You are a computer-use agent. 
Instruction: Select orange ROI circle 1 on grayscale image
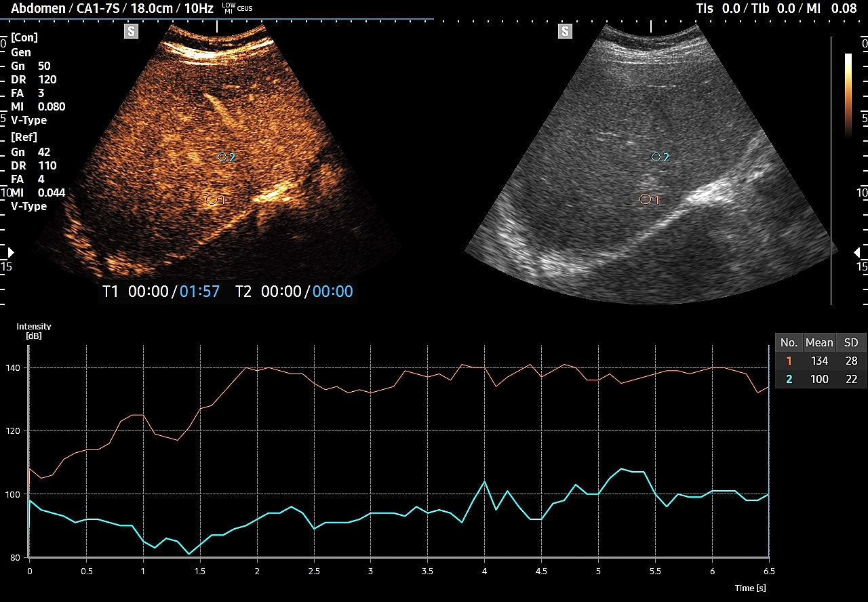pos(645,199)
